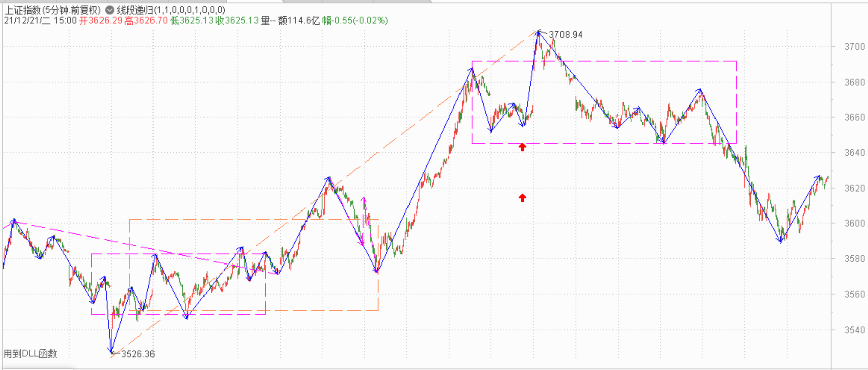Select the 3526.36 low price label
Viewport: 868px width, 370px height.
138,354
